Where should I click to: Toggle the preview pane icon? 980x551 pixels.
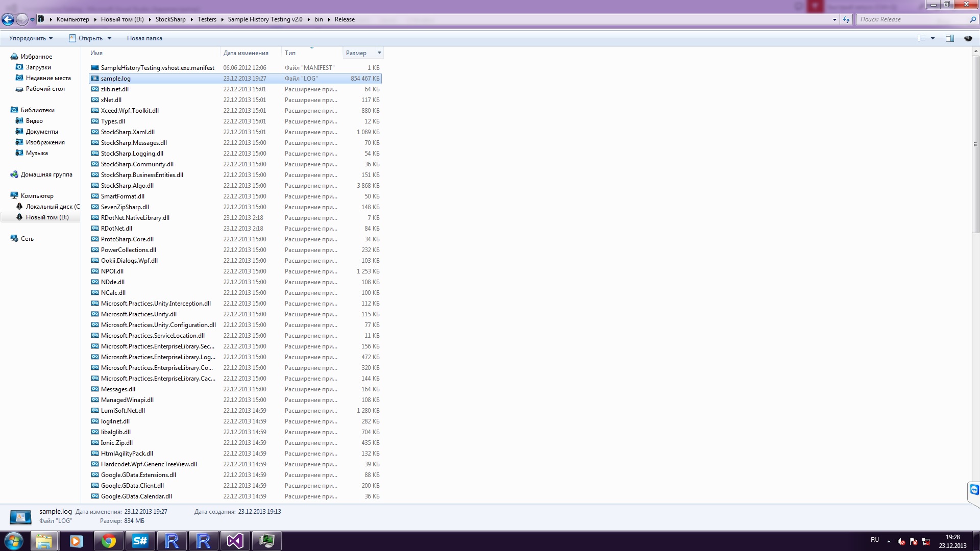950,38
